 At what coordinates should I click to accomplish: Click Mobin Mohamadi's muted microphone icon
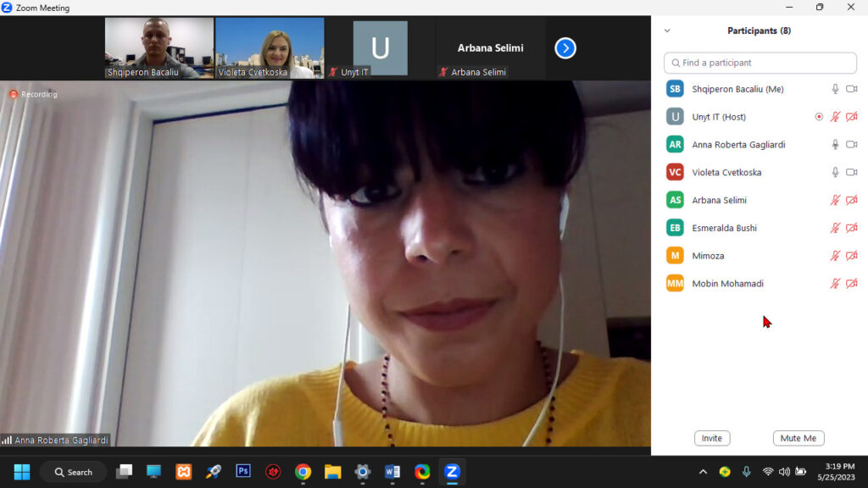(835, 283)
